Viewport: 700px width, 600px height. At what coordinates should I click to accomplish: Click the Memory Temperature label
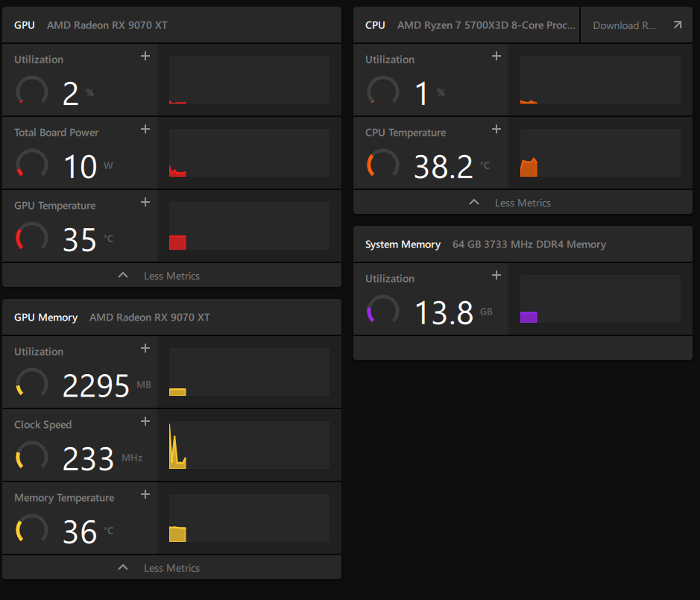coord(64,498)
